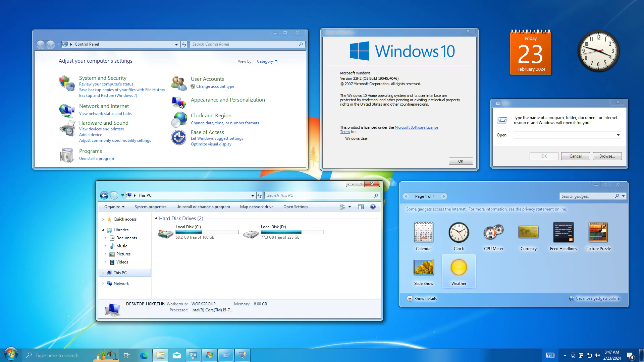This screenshot has height=362, width=644.
Task: Launch Microsoft Edge from the taskbar
Action: pos(144,355)
